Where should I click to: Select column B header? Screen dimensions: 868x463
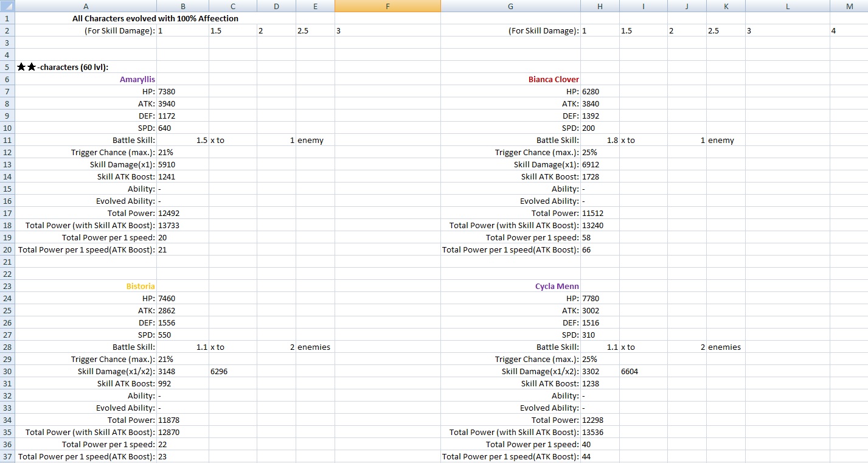(x=182, y=6)
